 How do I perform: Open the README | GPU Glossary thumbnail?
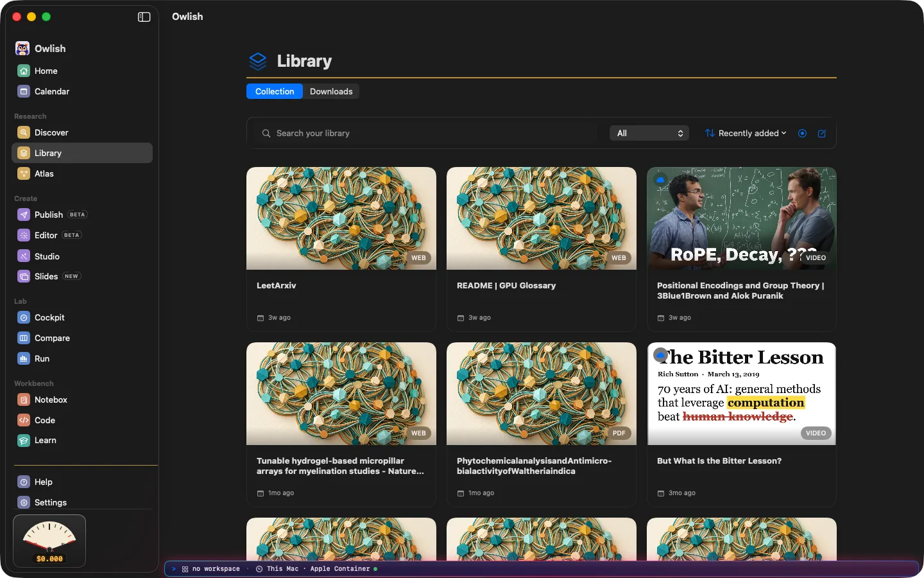click(542, 218)
